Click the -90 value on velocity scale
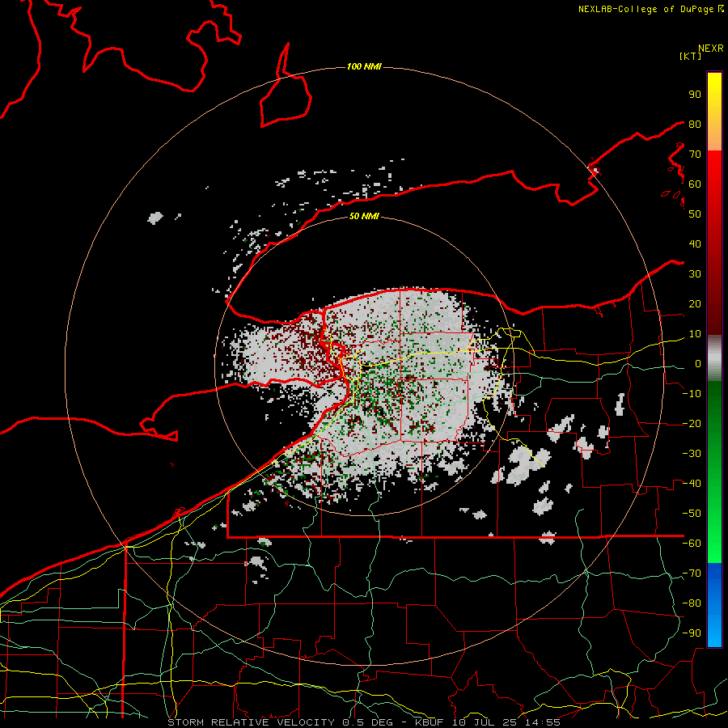Screen dimensions: 728x728 [692, 633]
